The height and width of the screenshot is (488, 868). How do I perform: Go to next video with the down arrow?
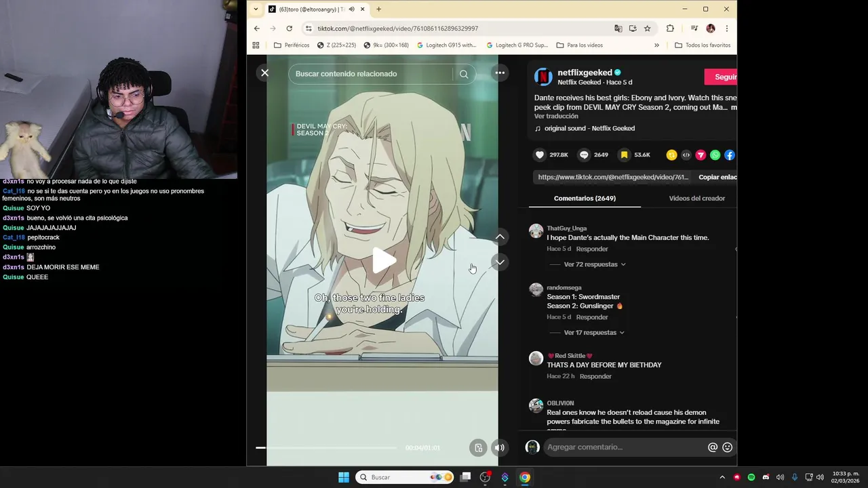[x=500, y=262]
